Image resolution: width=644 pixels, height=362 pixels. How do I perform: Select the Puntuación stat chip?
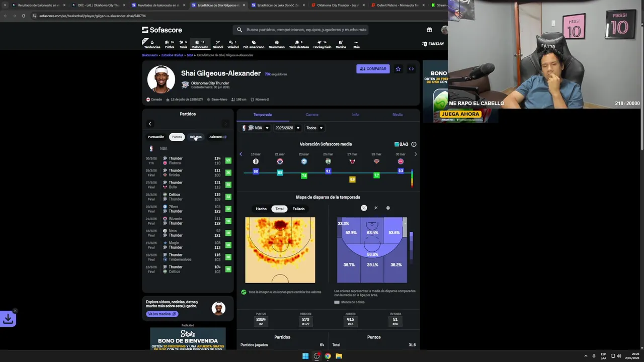coord(156,137)
